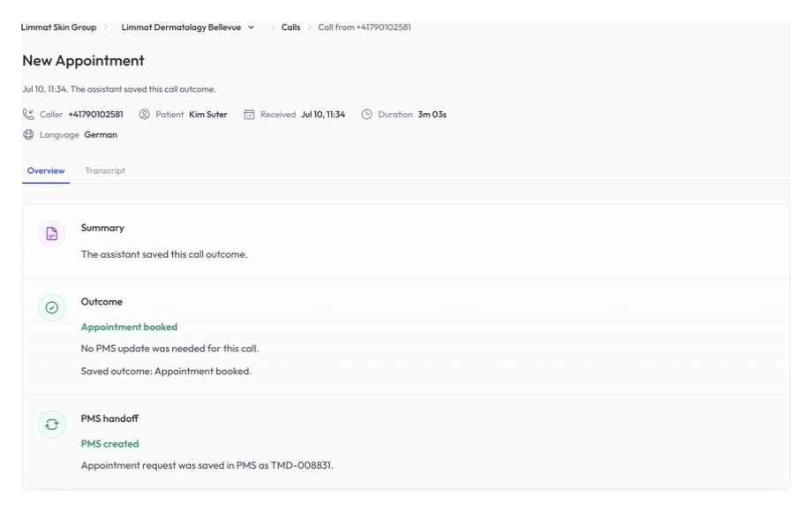Select the TMD-008831 appointment request text

301,465
